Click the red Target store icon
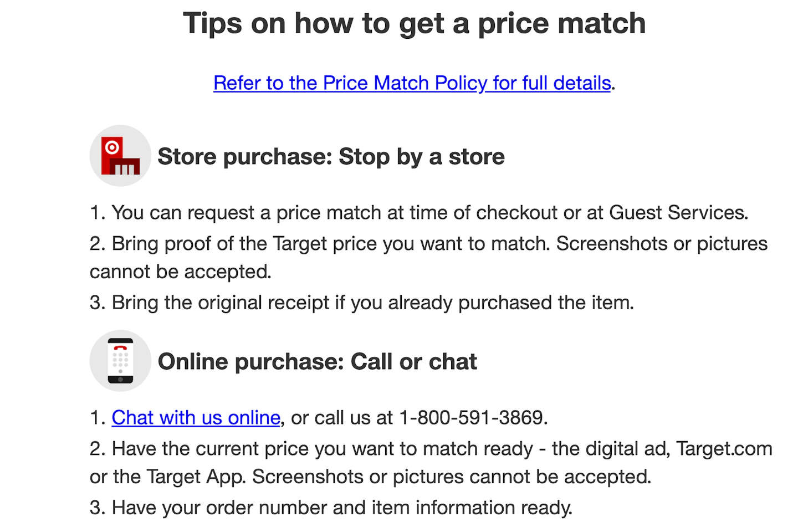 (120, 156)
